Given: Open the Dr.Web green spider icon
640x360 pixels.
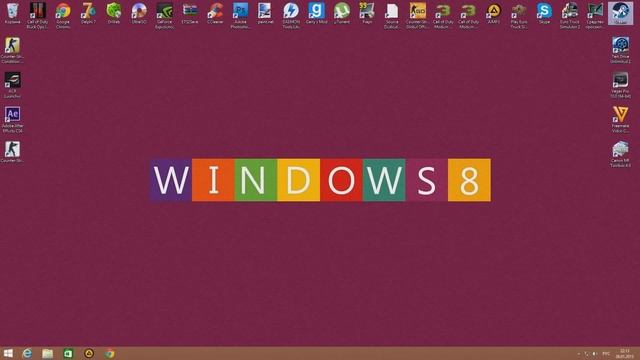Looking at the screenshot, I should click(x=113, y=13).
